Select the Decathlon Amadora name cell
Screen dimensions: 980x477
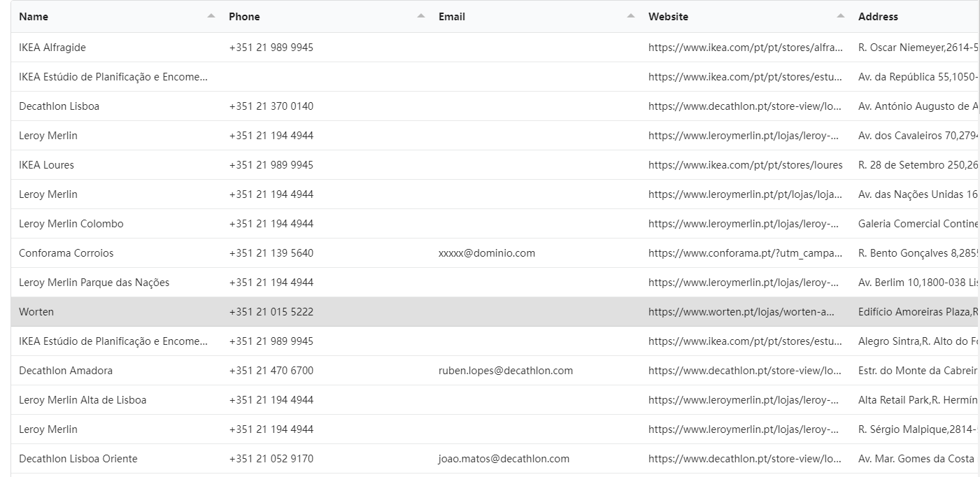coord(66,371)
